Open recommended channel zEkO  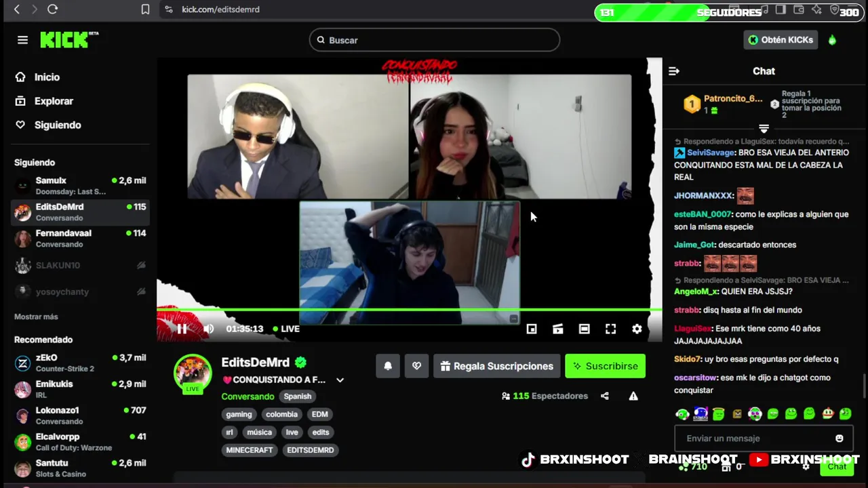point(80,363)
